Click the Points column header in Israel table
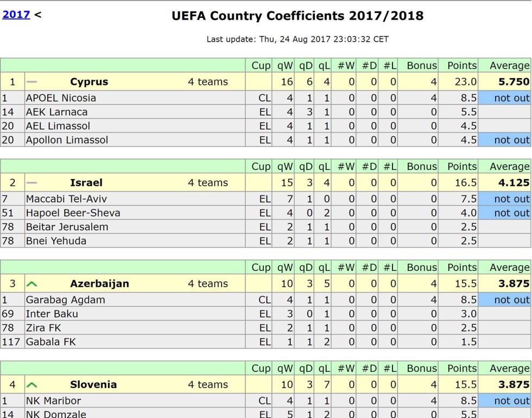 point(462,166)
